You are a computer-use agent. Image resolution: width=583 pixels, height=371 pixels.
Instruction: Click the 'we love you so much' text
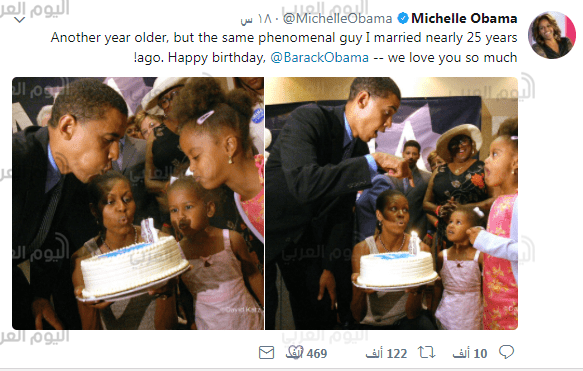click(x=452, y=58)
